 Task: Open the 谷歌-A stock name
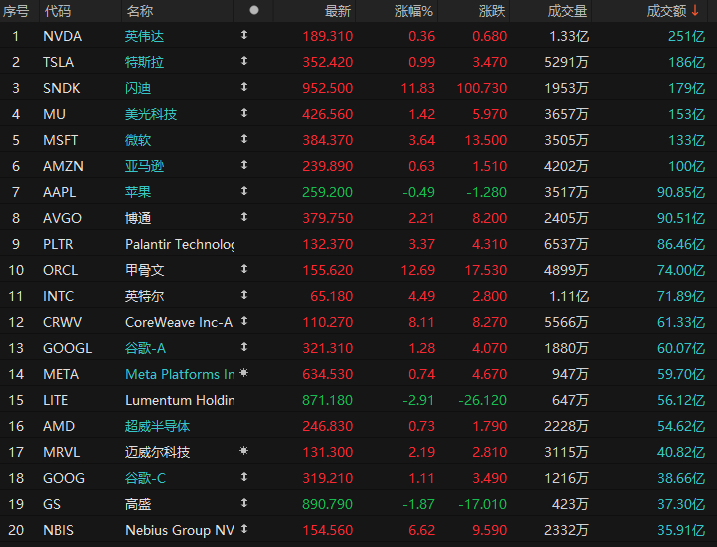click(145, 349)
